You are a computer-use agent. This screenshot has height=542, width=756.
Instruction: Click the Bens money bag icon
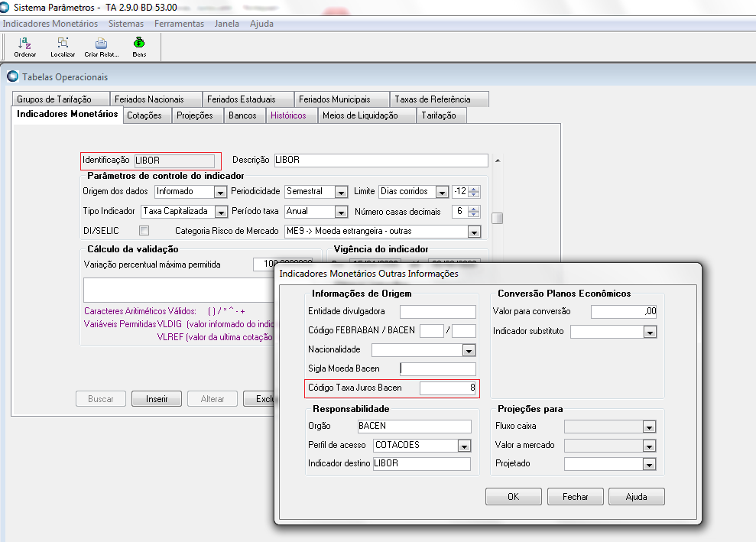139,43
